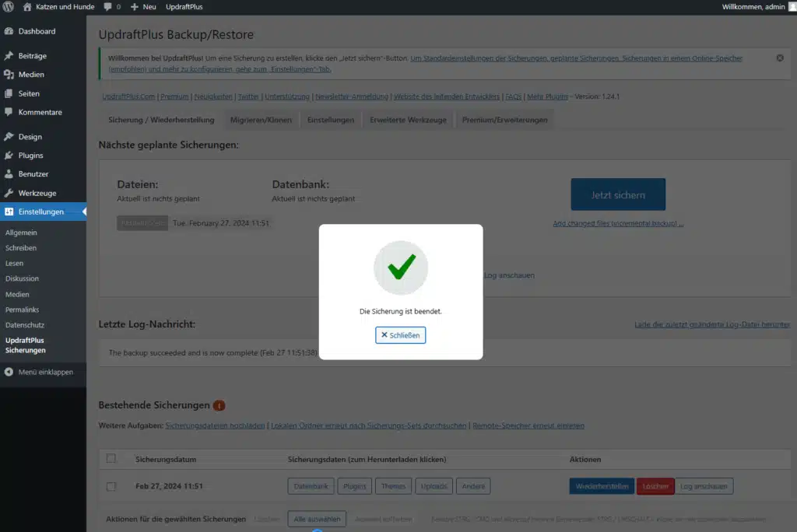Download the Themes backup file
Viewport: 797px width, 532px height.
393,486
